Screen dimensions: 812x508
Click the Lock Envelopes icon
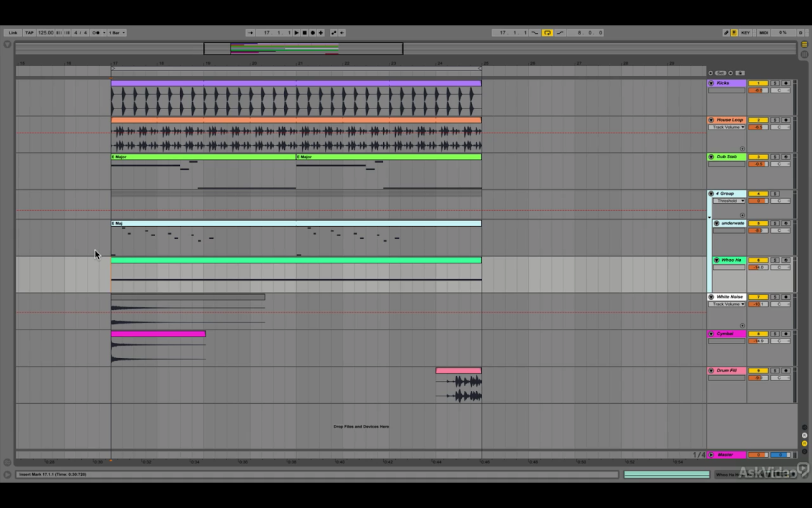740,73
